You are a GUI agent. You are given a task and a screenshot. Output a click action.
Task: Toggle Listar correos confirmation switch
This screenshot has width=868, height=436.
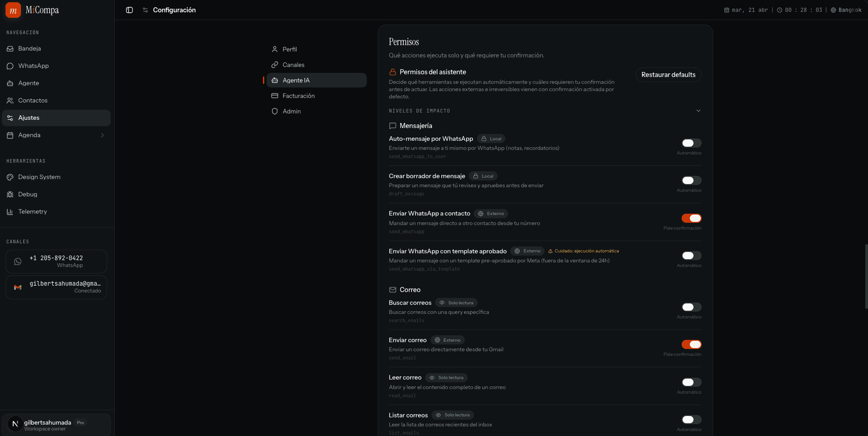click(x=691, y=420)
